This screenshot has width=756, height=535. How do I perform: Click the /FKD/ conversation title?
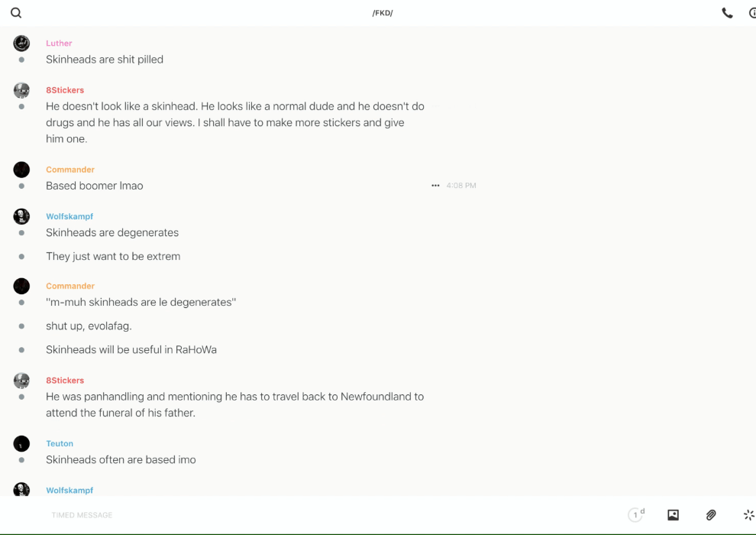383,13
